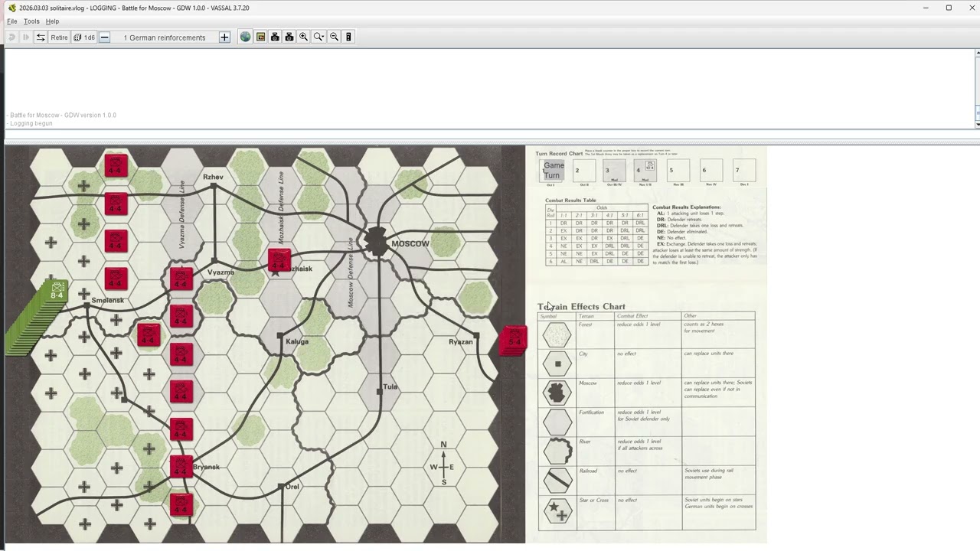Click the Moscow city hex
The image size is (980, 551).
coord(376,243)
